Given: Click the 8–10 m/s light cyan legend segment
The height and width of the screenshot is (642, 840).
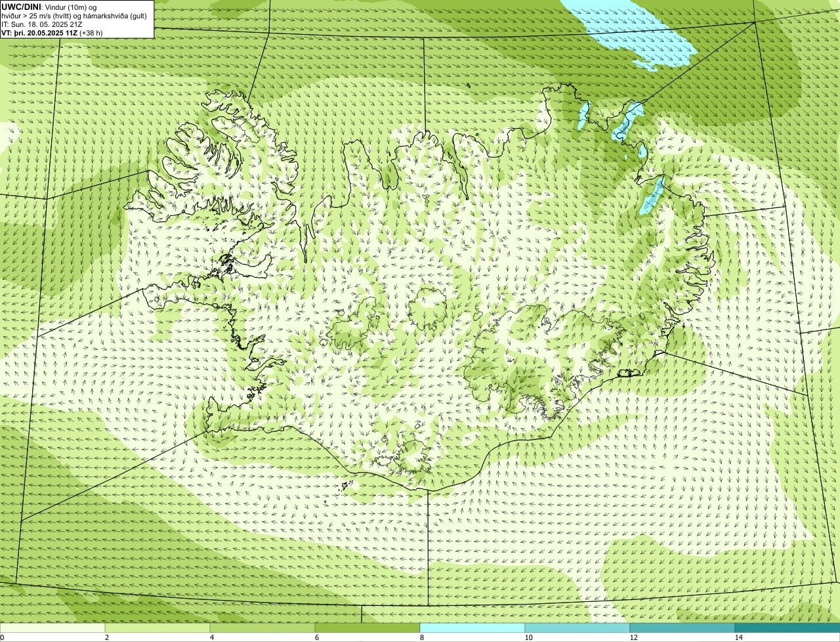Looking at the screenshot, I should tap(472, 628).
